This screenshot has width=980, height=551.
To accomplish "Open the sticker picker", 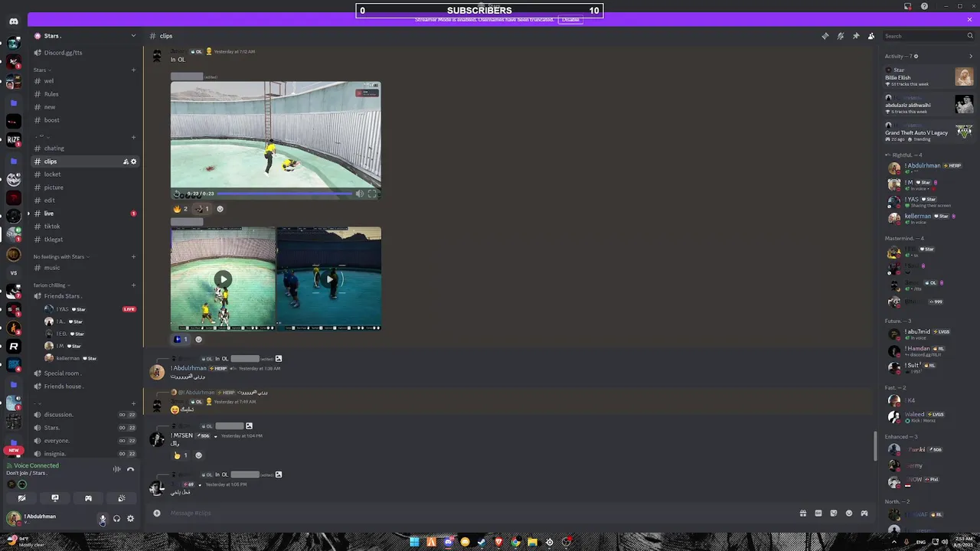I will point(833,513).
